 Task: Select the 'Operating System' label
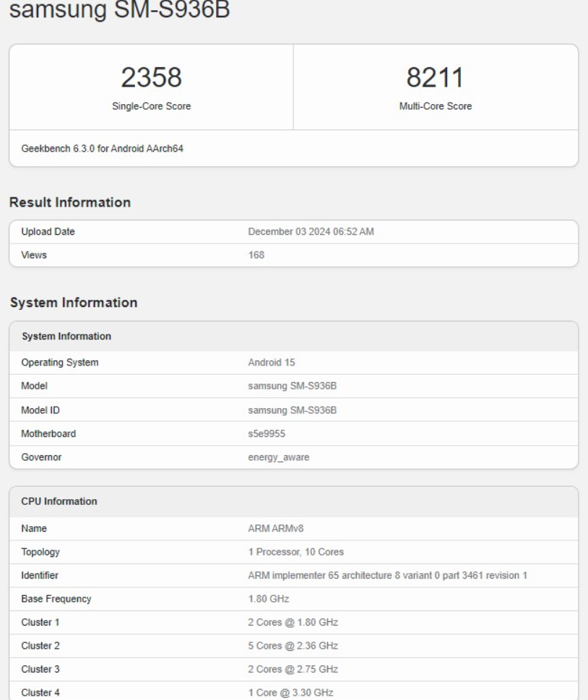click(60, 363)
